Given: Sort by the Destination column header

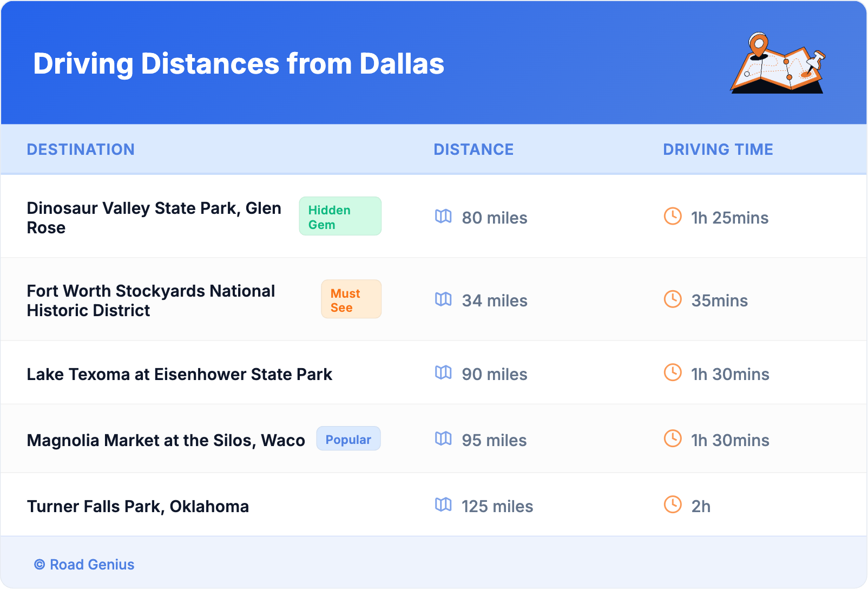Looking at the screenshot, I should coord(81,149).
